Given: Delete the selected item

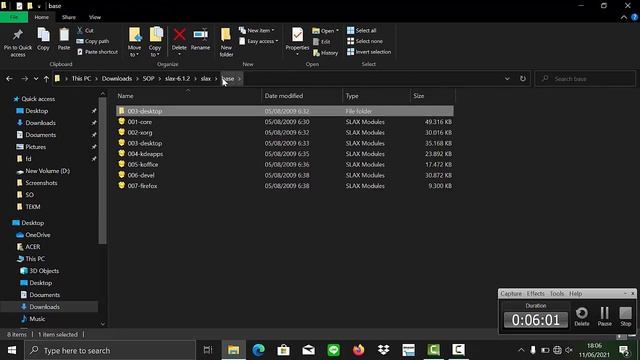Looking at the screenshot, I should [x=179, y=41].
